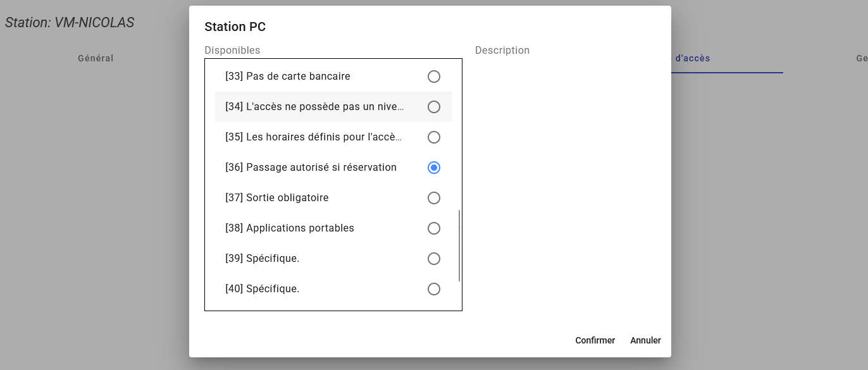The height and width of the screenshot is (370, 868).
Task: Click the truncated item 35 Les horaires text
Action: pyautogui.click(x=314, y=137)
